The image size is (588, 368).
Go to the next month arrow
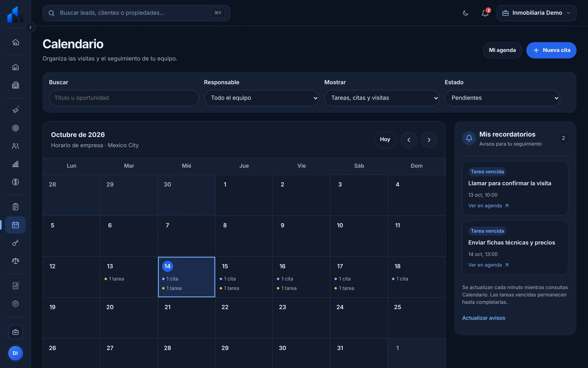click(x=429, y=140)
